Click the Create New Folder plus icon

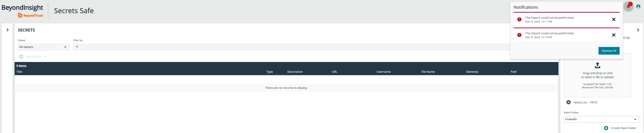[606, 128]
